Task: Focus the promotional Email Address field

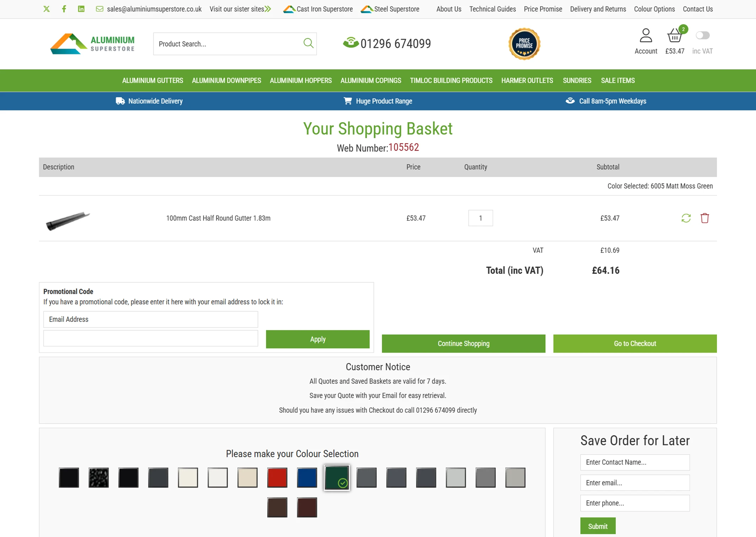Action: [151, 319]
